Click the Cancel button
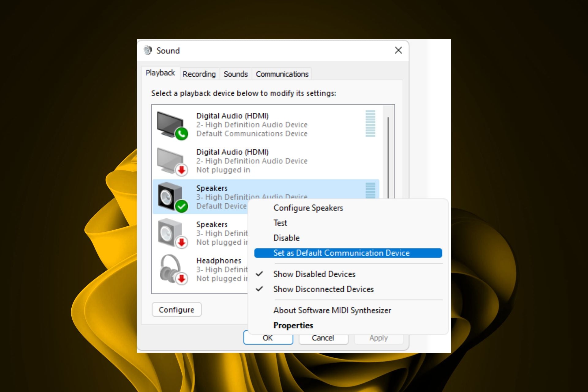The width and height of the screenshot is (588, 392). point(323,338)
